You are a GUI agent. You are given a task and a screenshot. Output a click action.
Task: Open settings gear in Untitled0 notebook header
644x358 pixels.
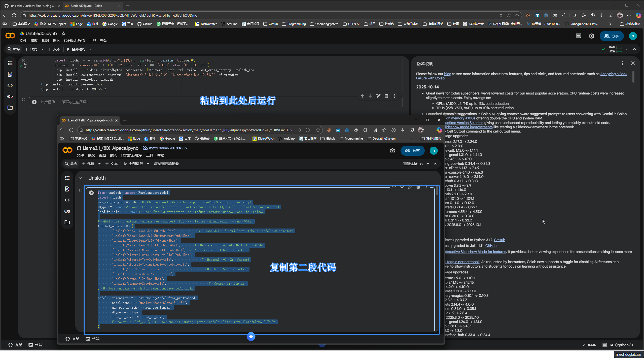[x=591, y=36]
